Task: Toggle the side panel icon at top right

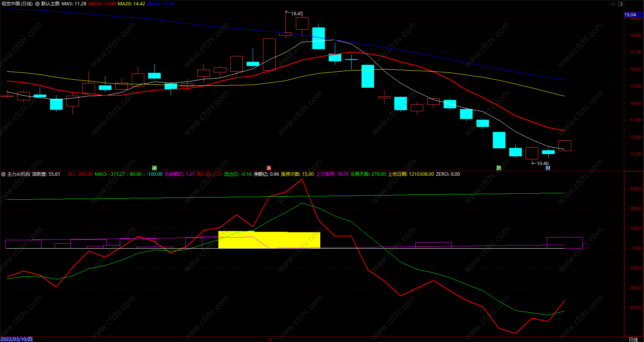Action: 620,4
